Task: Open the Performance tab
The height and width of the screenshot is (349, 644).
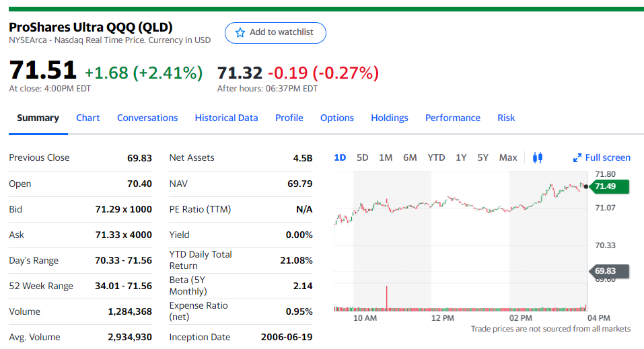Action: (453, 118)
